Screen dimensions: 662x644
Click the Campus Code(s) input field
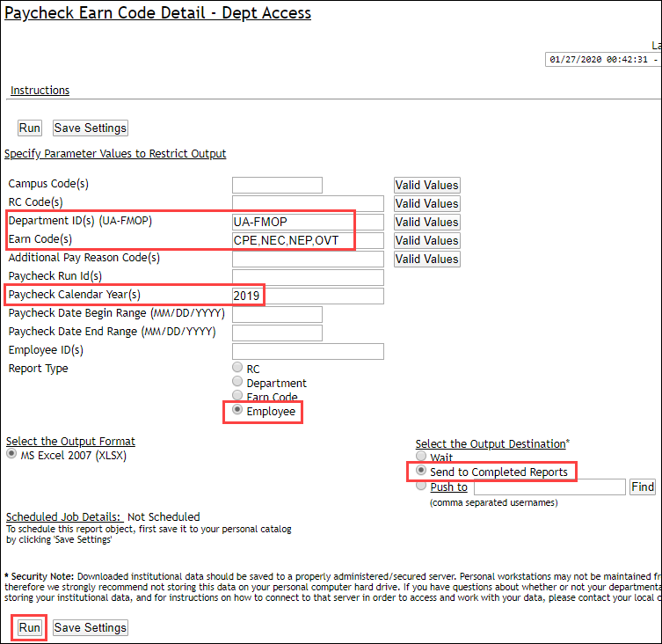[x=278, y=185]
